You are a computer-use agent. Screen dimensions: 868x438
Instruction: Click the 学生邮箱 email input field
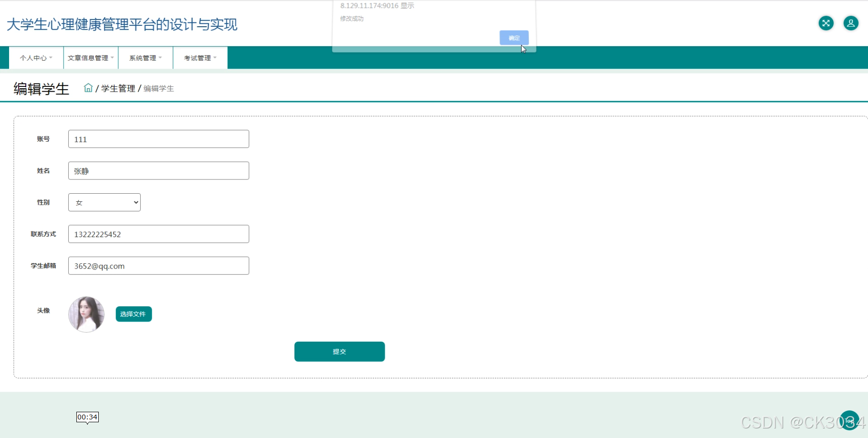click(x=158, y=266)
